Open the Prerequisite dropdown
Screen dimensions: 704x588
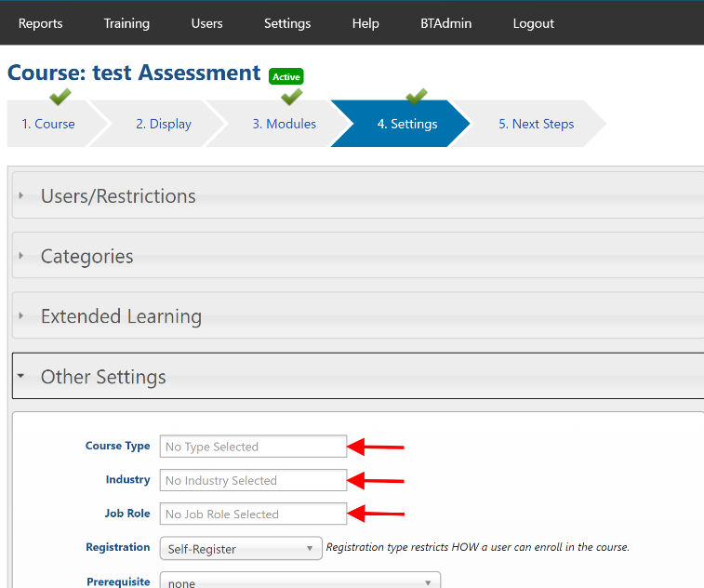click(299, 581)
